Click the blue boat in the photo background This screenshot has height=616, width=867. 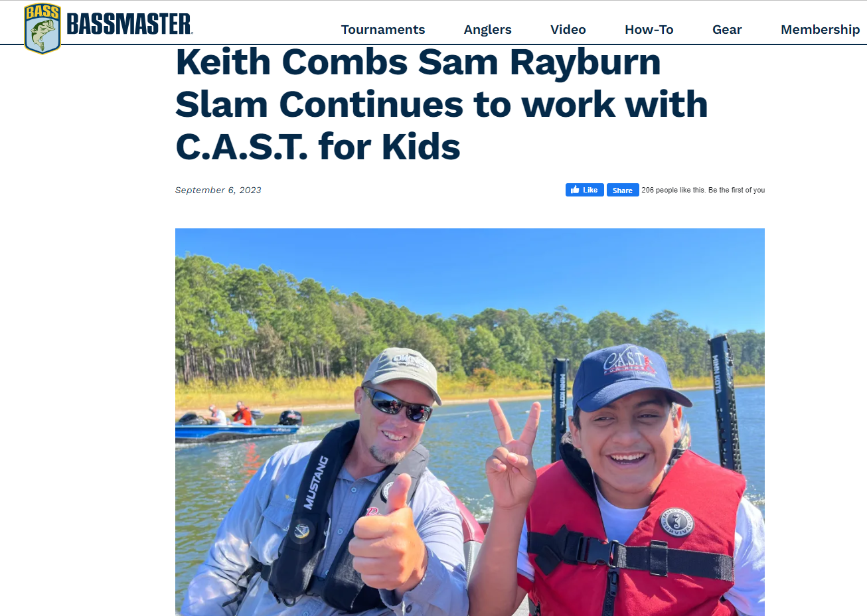coord(237,425)
